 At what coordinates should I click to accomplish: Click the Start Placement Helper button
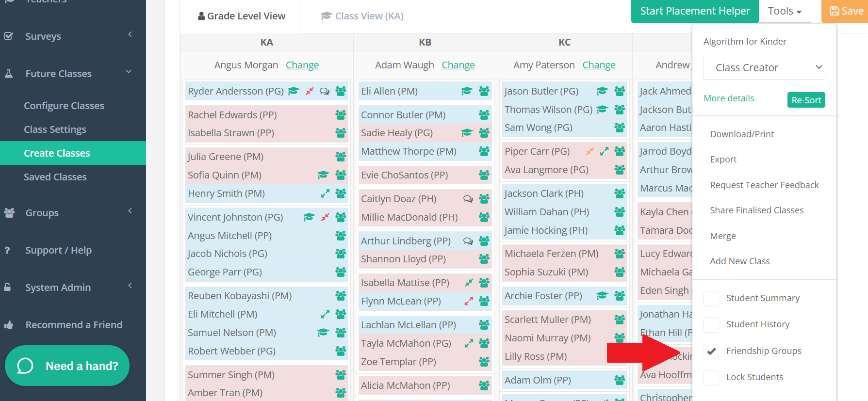[x=695, y=11]
